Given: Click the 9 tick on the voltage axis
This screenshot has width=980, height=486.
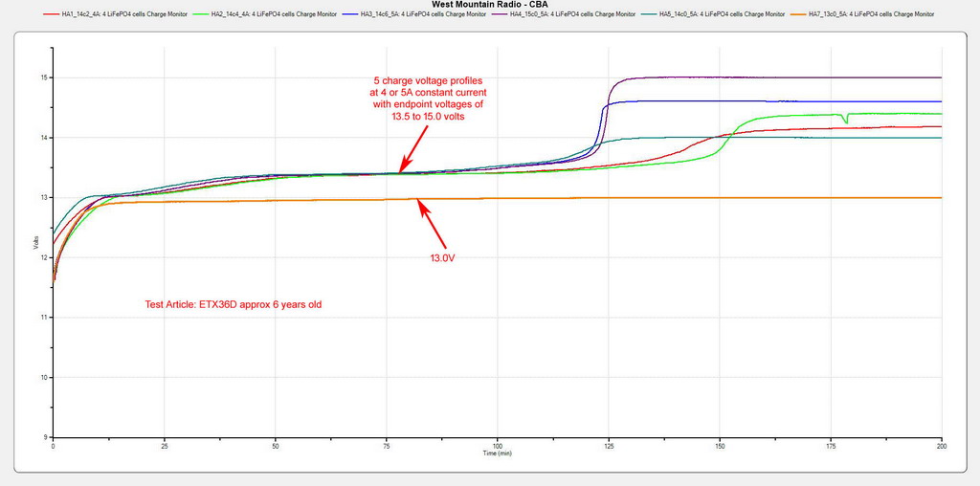Looking at the screenshot, I should click(x=45, y=437).
